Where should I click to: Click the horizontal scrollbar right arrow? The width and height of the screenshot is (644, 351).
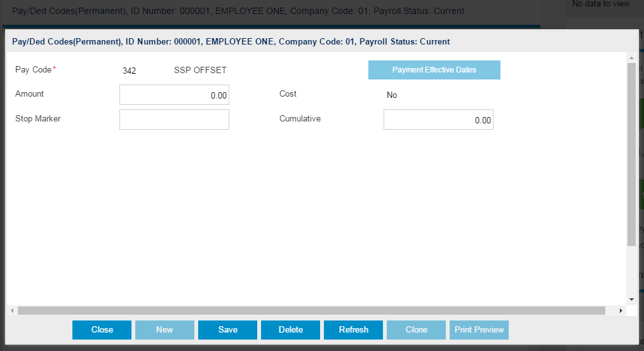pyautogui.click(x=621, y=311)
